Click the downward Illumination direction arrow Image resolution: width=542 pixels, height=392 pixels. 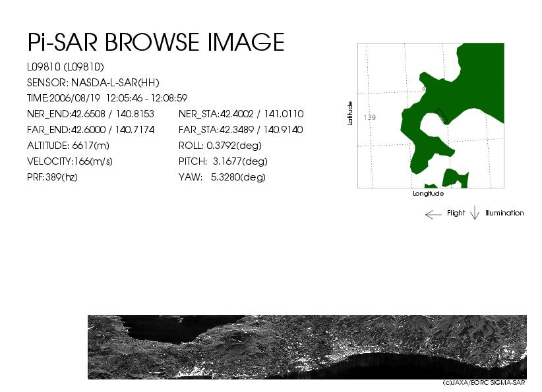(x=475, y=213)
